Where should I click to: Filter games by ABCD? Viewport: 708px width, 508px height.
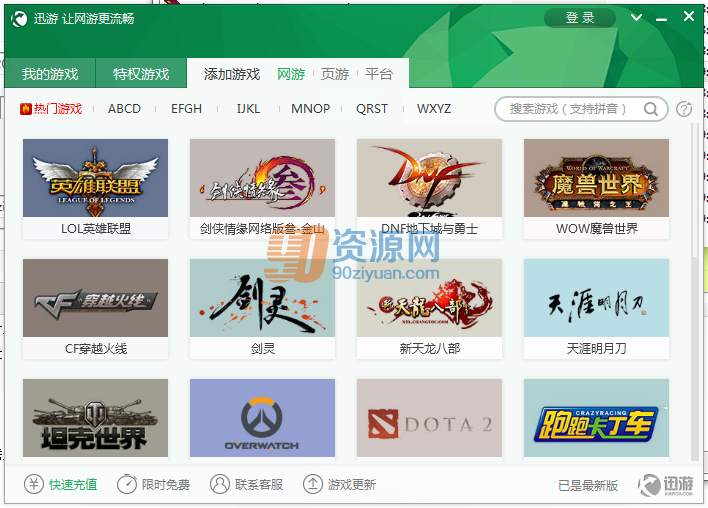coord(124,109)
